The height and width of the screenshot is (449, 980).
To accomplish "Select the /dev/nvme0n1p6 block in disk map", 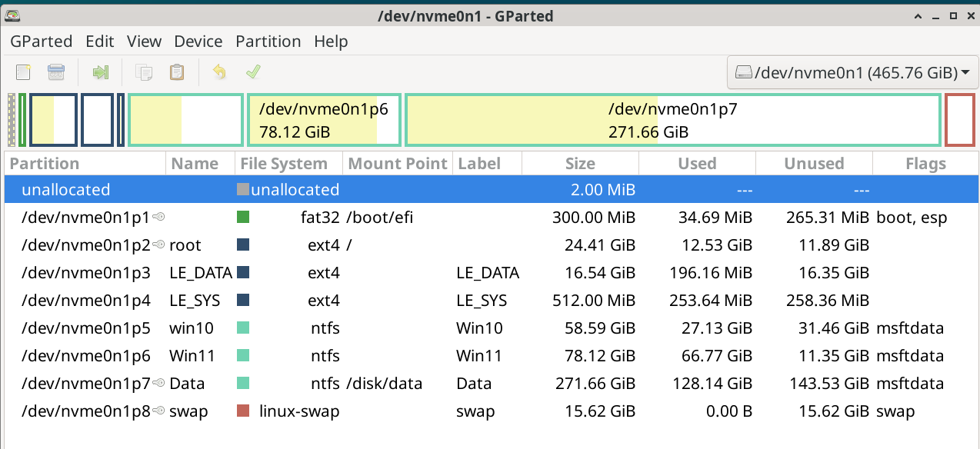I will pyautogui.click(x=324, y=120).
